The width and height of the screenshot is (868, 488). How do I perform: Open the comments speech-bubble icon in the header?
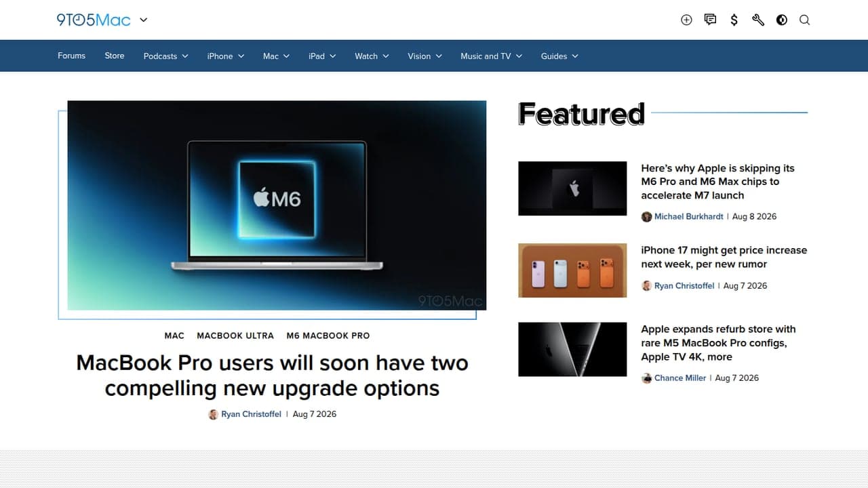710,20
